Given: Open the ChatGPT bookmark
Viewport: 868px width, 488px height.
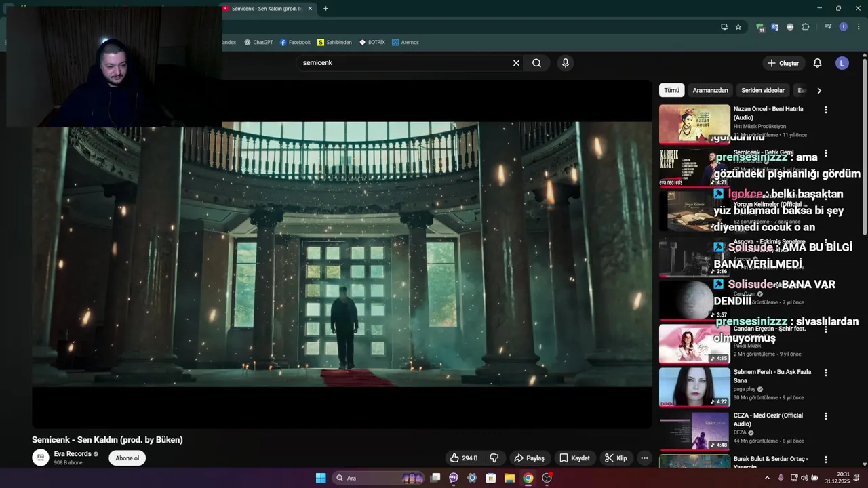Looking at the screenshot, I should pyautogui.click(x=258, y=42).
